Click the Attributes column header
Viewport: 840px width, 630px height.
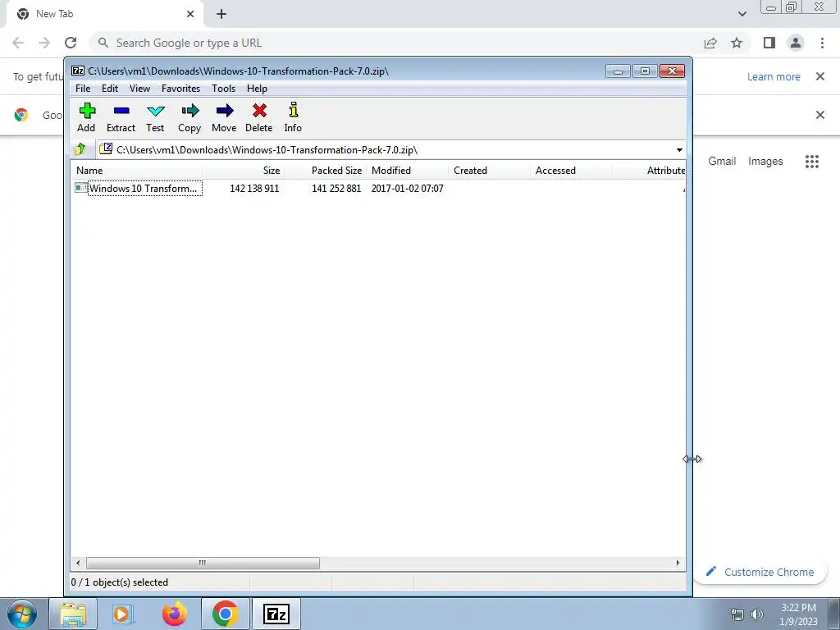(x=649, y=171)
